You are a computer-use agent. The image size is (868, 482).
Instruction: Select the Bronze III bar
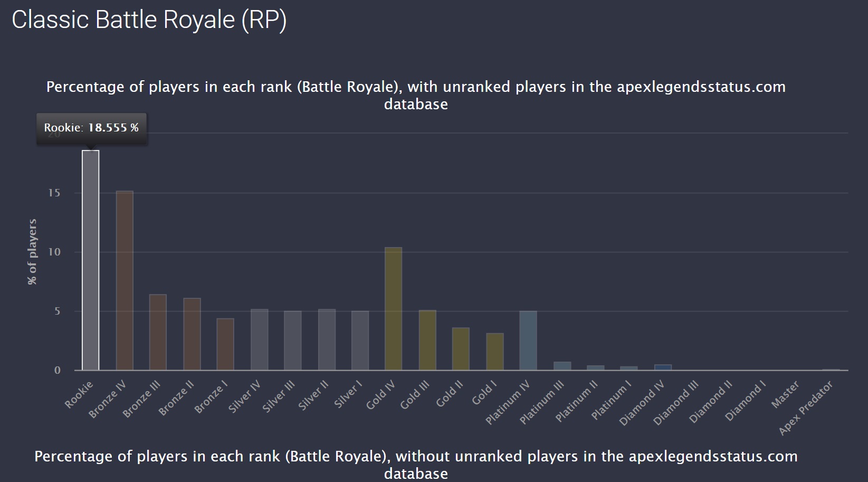(158, 332)
